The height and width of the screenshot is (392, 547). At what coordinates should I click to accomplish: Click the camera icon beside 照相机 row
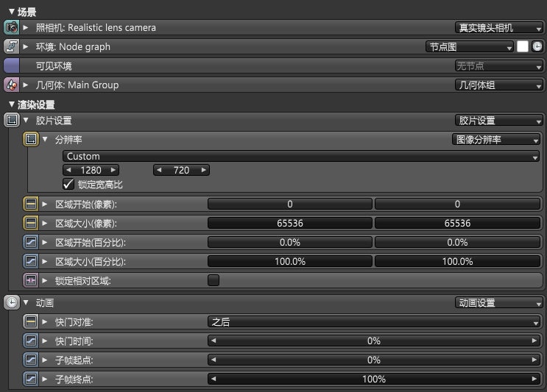11,28
